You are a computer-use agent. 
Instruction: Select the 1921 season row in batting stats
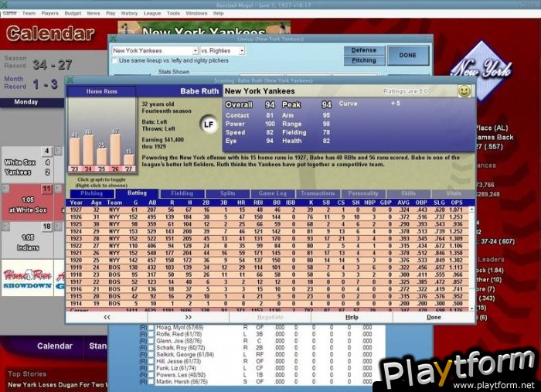pos(267,253)
